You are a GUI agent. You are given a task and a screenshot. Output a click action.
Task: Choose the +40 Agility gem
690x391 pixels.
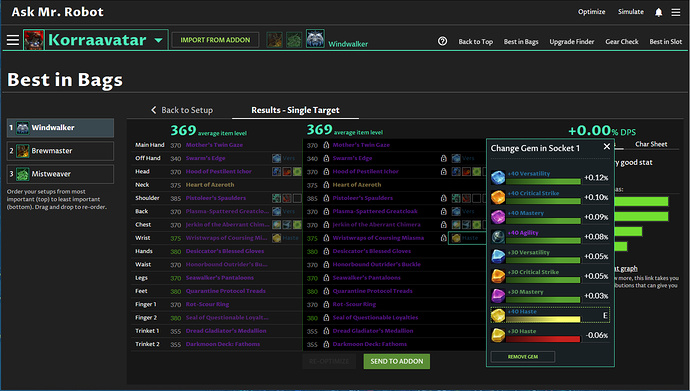[x=550, y=237]
